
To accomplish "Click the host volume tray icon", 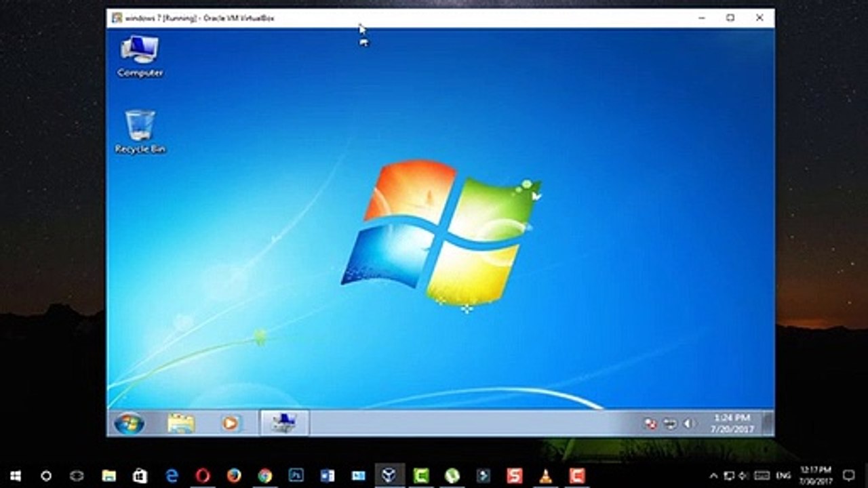I will click(744, 476).
